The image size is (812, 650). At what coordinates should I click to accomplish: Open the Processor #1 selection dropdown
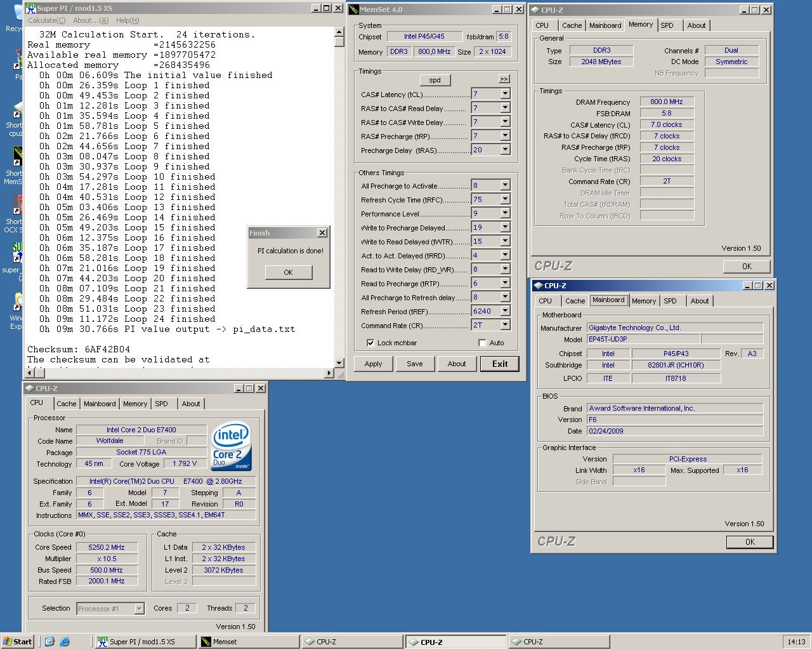139,609
